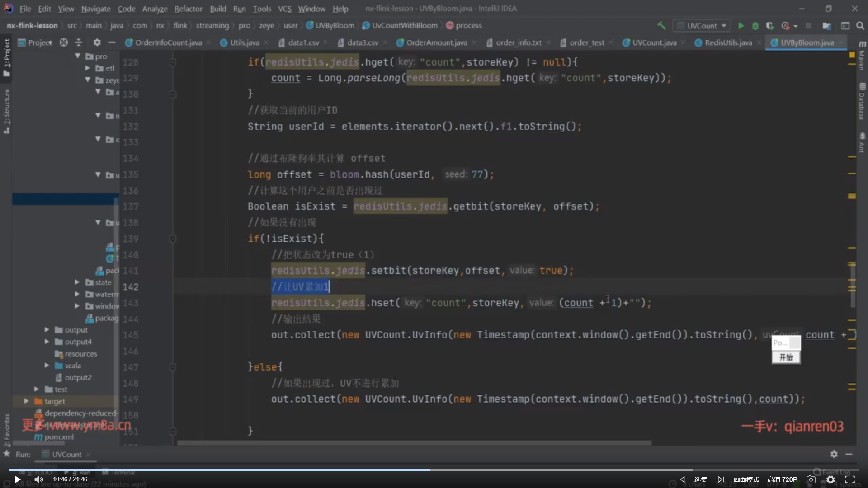Expand the state folder in project tree
This screenshot has width=868, height=488.
77,282
